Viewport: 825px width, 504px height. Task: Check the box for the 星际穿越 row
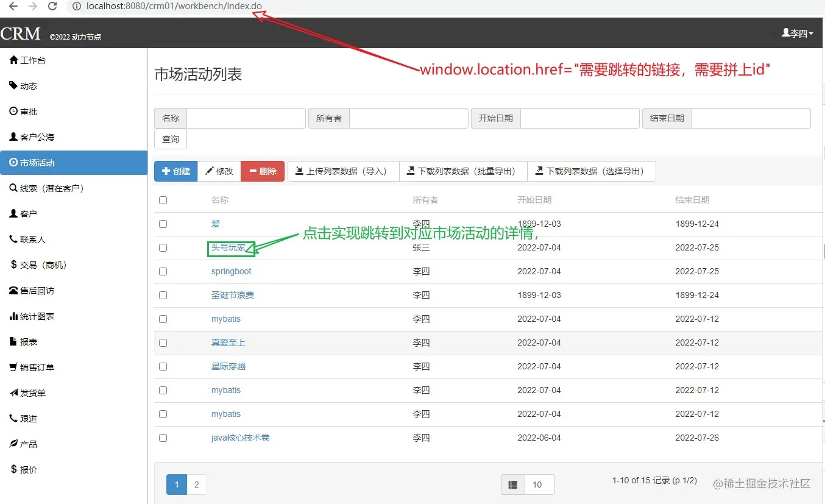[163, 366]
